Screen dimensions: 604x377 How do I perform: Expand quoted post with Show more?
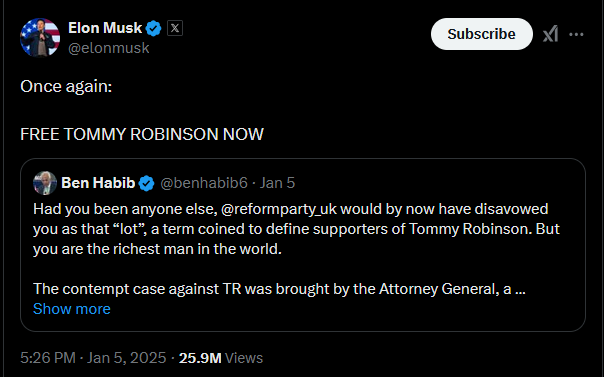tap(72, 309)
